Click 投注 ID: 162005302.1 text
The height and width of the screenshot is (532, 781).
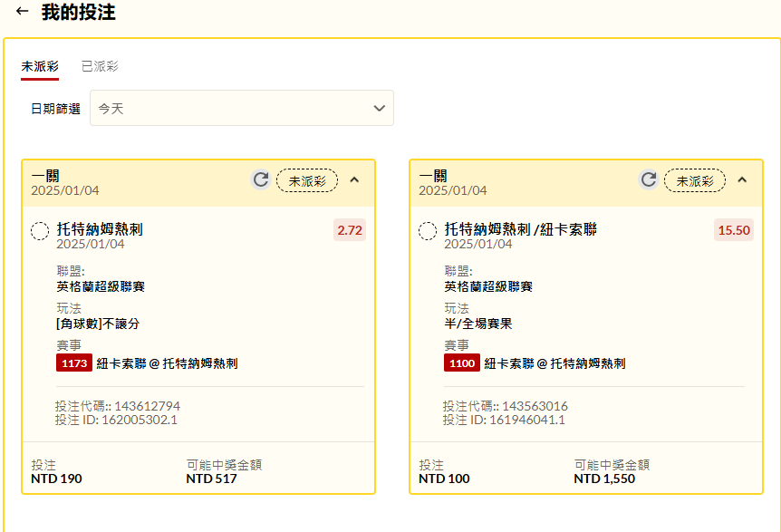click(x=116, y=420)
